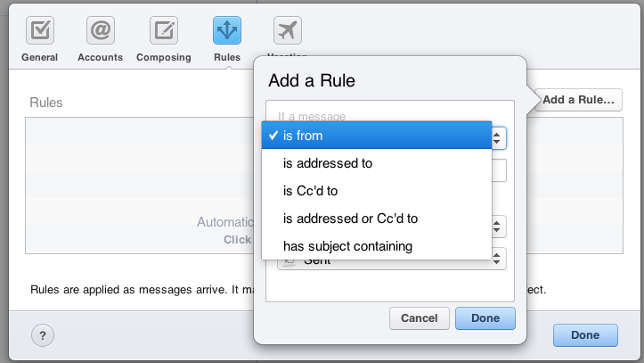644x363 pixels.
Task: Click Done in the preferences window
Action: [x=584, y=335]
